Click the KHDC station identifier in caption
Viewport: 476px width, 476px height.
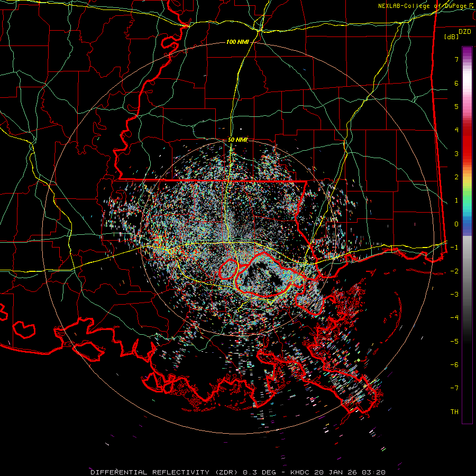pyautogui.click(x=299, y=472)
